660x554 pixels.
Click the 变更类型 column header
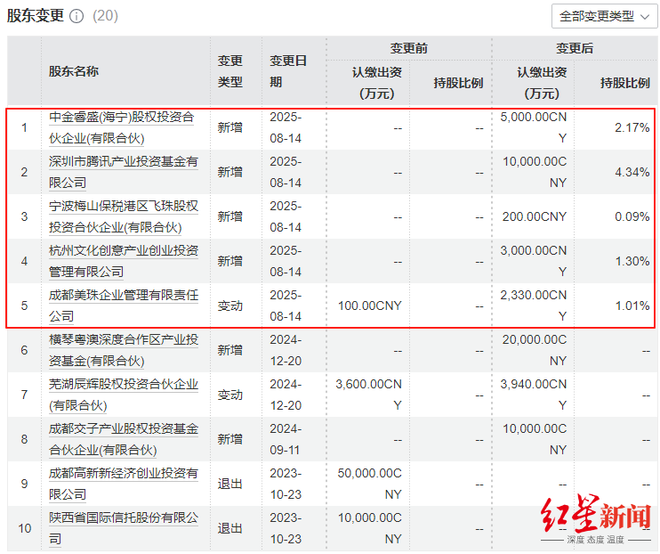pos(230,71)
